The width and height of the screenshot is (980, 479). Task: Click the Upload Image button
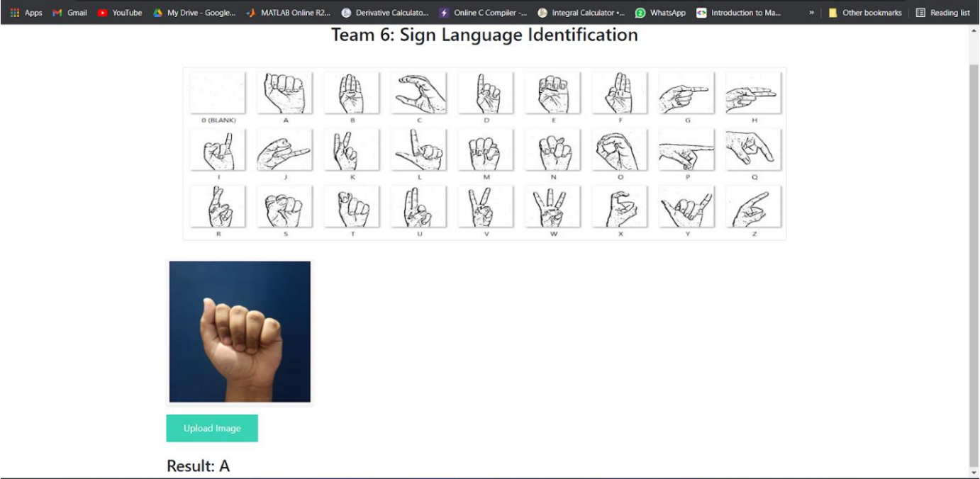(x=211, y=427)
